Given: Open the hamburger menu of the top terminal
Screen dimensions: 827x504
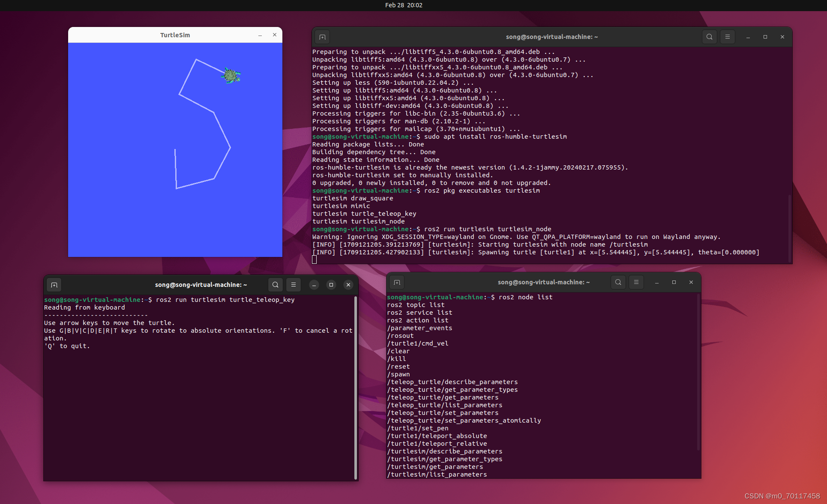Looking at the screenshot, I should tap(727, 37).
